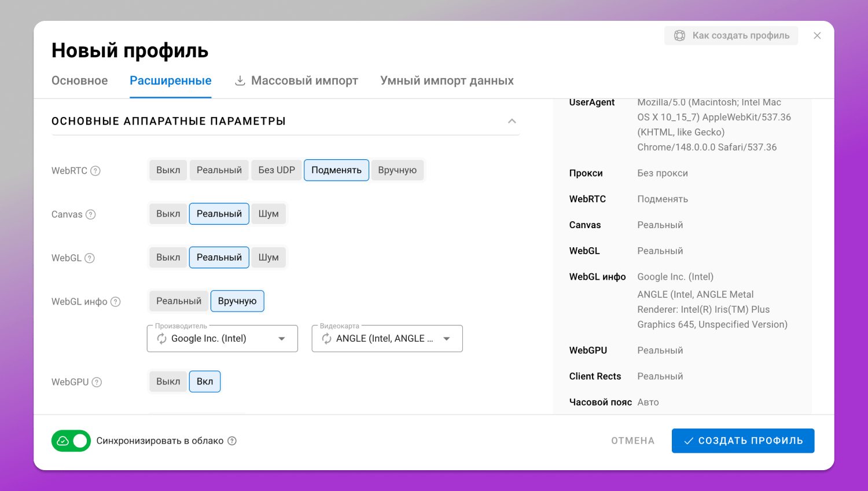Set WebGPU to Вкл

coord(205,382)
